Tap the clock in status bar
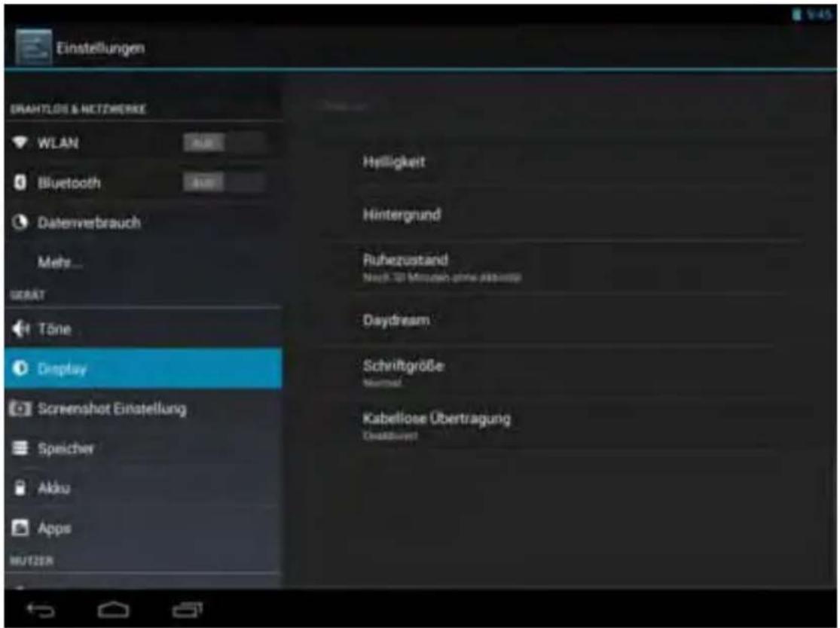 819,14
